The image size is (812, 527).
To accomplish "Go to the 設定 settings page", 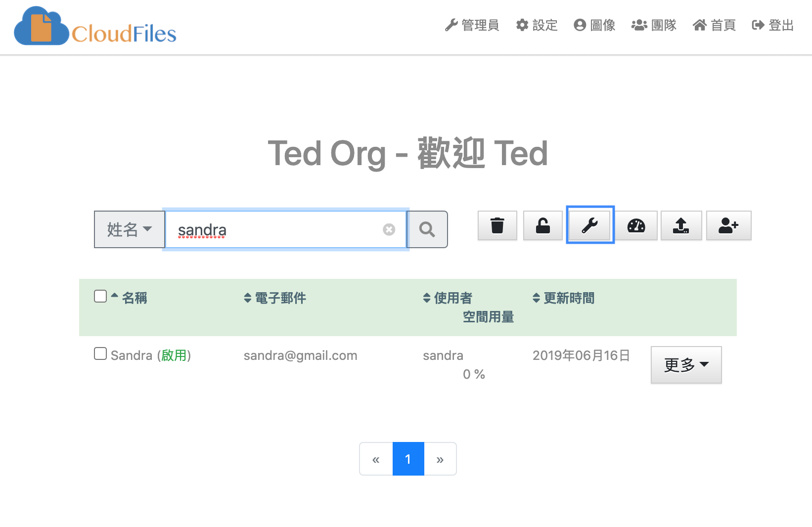I will coord(537,25).
